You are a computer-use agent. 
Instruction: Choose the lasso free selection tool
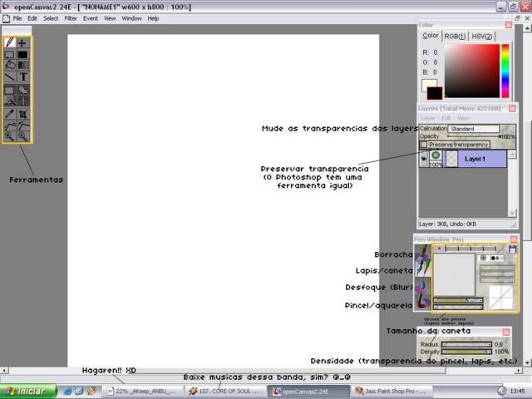pos(22,90)
